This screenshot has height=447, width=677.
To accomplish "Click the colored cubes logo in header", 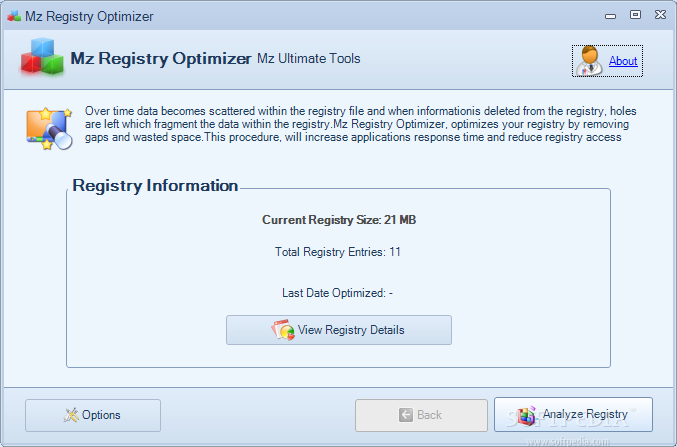I will [x=42, y=57].
